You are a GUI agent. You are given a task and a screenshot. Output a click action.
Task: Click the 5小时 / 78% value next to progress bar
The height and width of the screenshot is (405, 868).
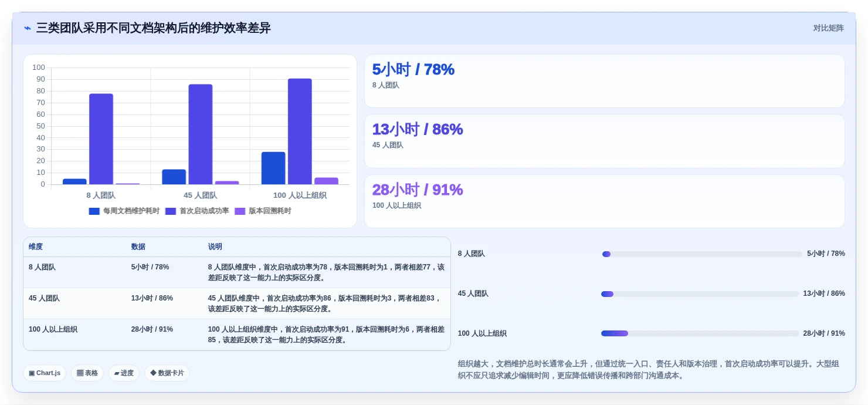826,254
